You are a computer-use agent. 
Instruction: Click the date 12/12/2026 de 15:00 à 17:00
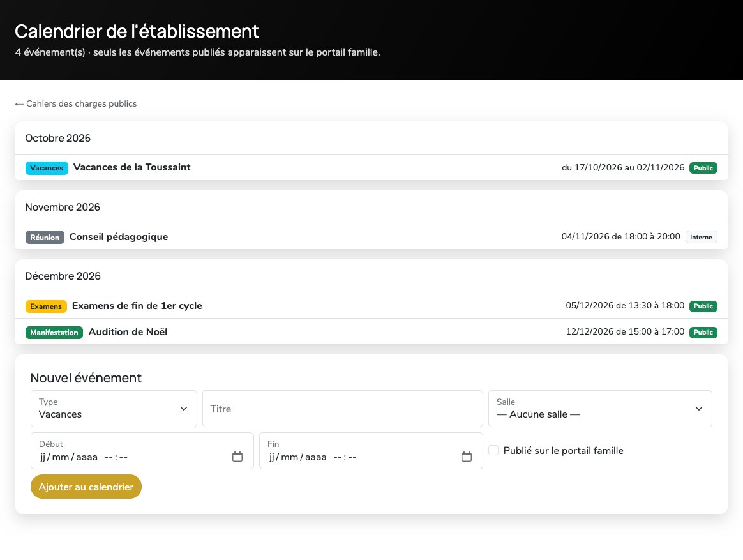coord(625,332)
